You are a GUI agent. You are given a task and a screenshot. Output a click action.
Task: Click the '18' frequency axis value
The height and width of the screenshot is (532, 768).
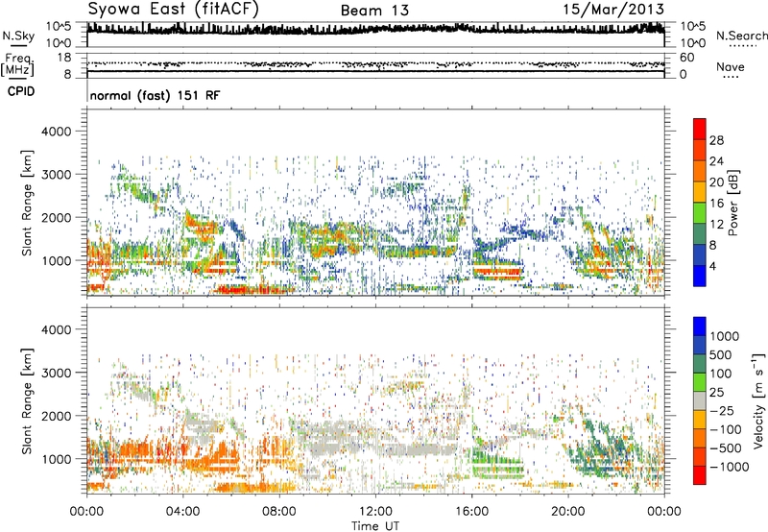[x=64, y=58]
